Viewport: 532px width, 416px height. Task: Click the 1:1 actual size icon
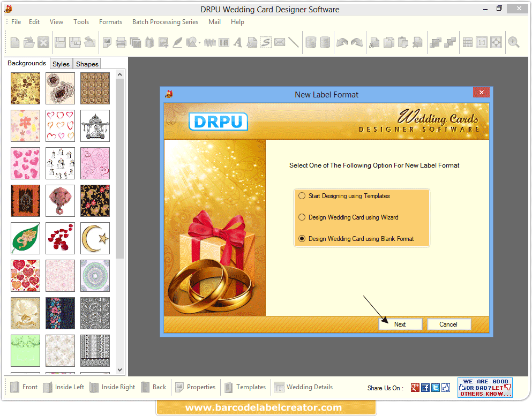tap(482, 42)
